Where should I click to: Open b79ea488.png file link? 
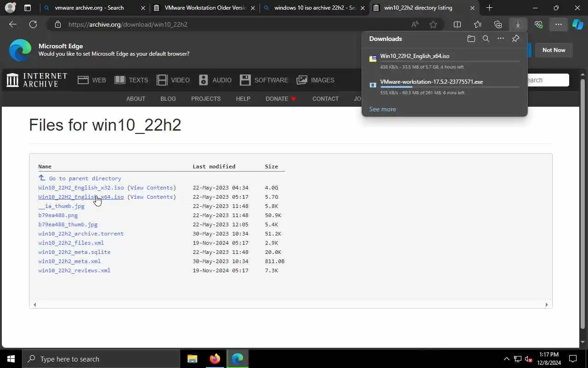(x=58, y=215)
